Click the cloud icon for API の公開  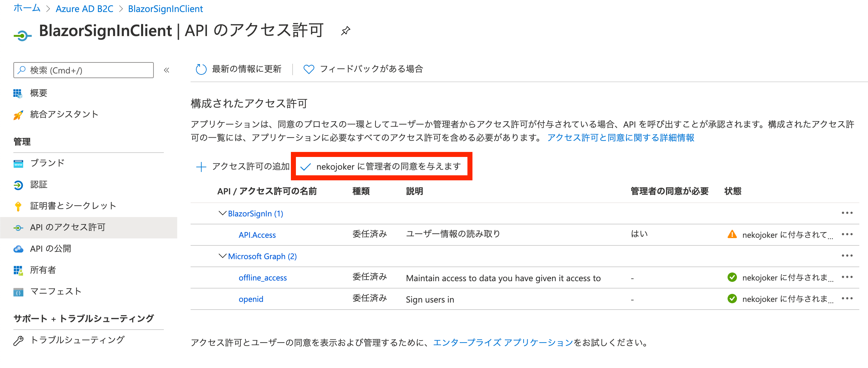coord(18,249)
